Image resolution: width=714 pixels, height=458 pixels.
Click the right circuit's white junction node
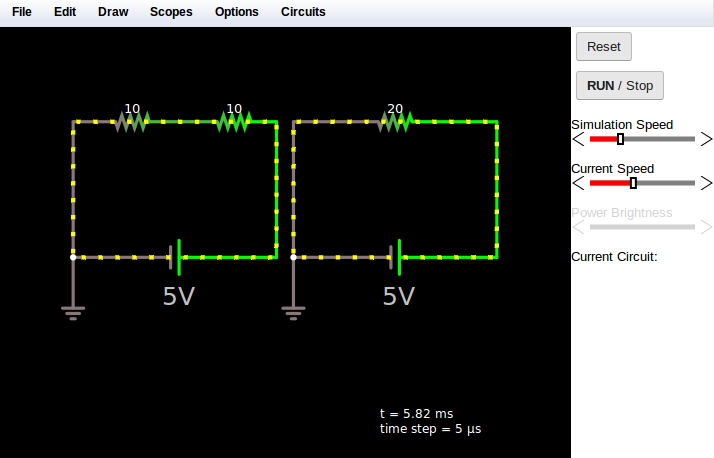coord(293,258)
